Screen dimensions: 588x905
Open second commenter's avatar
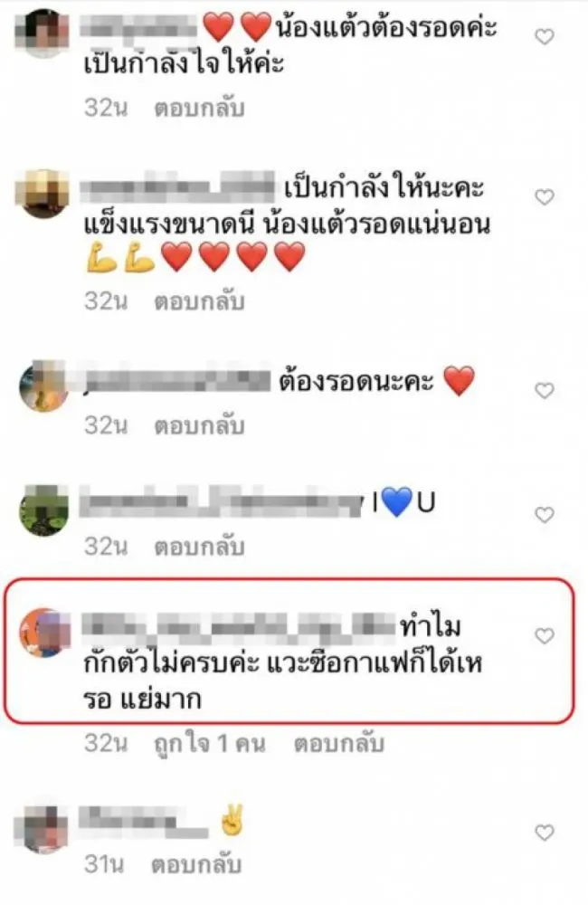point(42,194)
